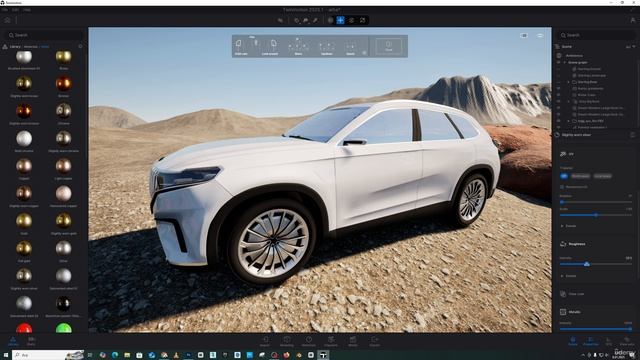Image resolution: width=640 pixels, height=360 pixels.
Task: Open the Populate dock item
Action: pyautogui.click(x=331, y=341)
